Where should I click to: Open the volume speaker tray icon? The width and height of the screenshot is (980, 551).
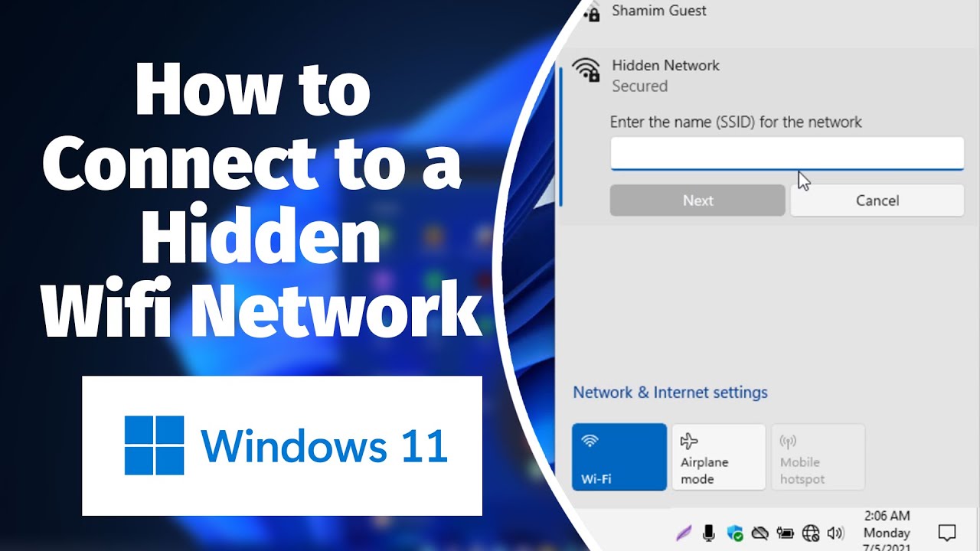[x=835, y=533]
